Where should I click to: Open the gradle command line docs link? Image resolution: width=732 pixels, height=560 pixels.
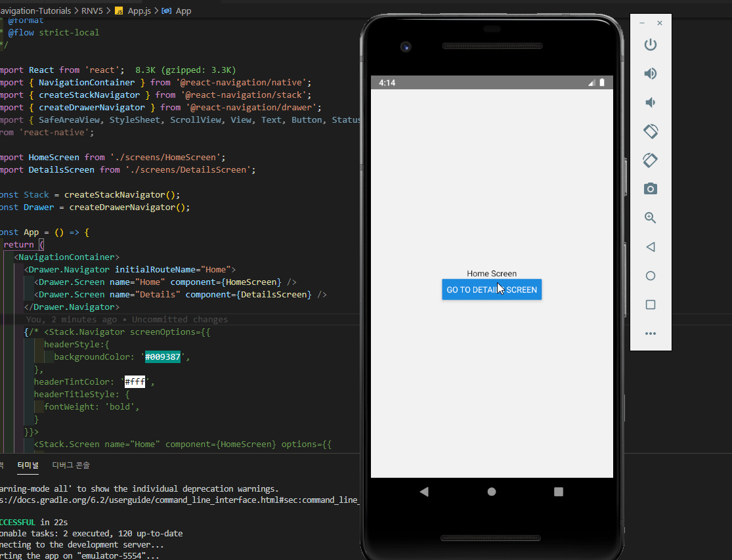tap(177, 500)
